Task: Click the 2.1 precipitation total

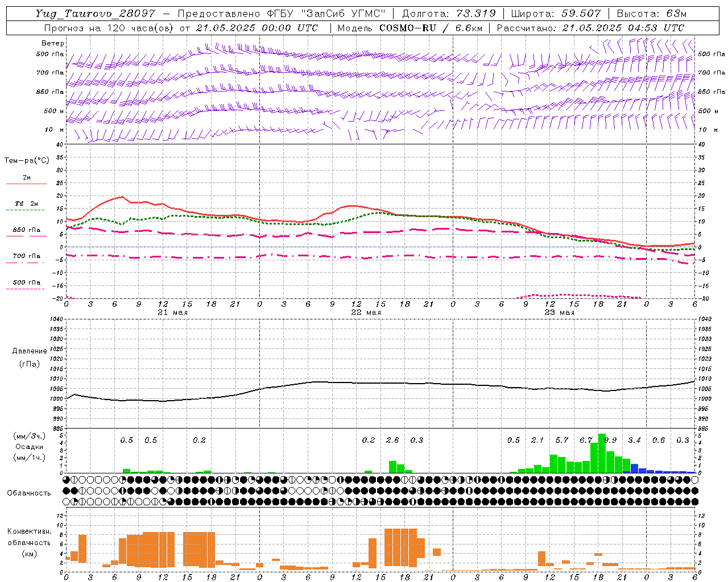Action: click(537, 440)
